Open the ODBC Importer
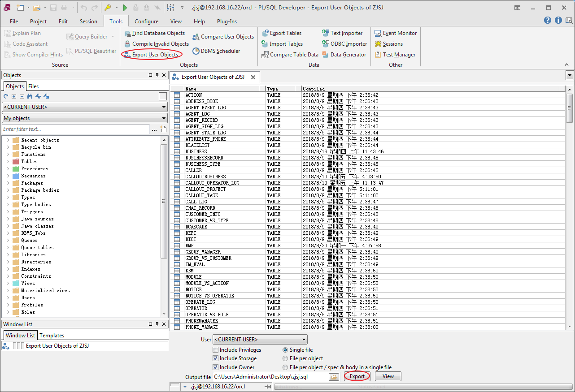Screen dimensions: 575x392 point(344,44)
